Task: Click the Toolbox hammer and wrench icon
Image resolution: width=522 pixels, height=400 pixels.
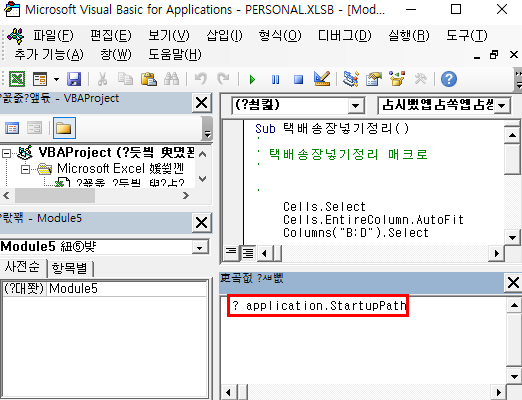Action: click(x=420, y=79)
